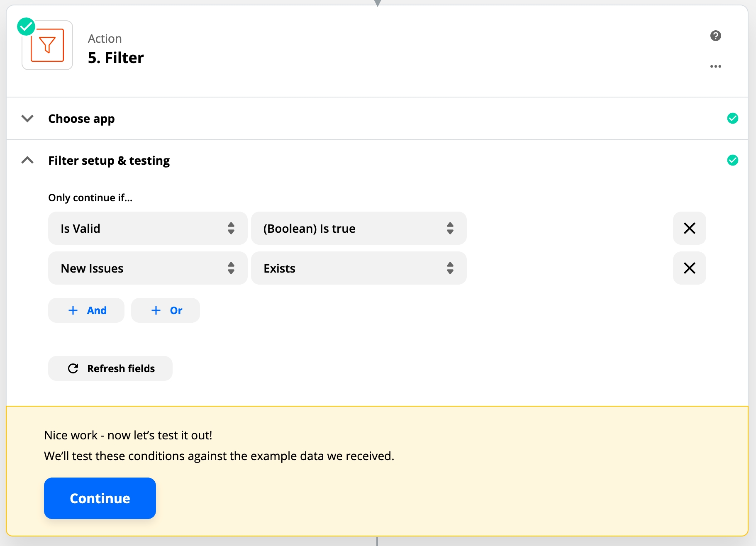The height and width of the screenshot is (546, 756).
Task: Open the three-dot more options menu
Action: [715, 66]
